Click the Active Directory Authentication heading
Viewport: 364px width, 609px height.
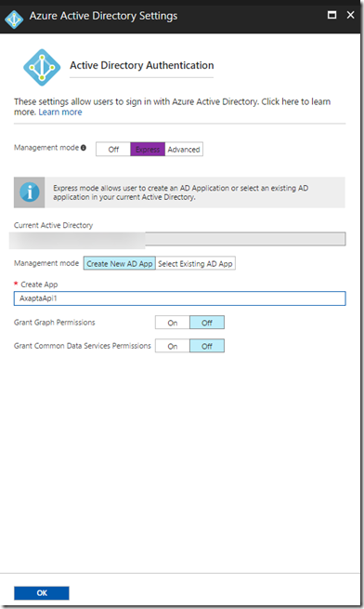pyautogui.click(x=142, y=65)
